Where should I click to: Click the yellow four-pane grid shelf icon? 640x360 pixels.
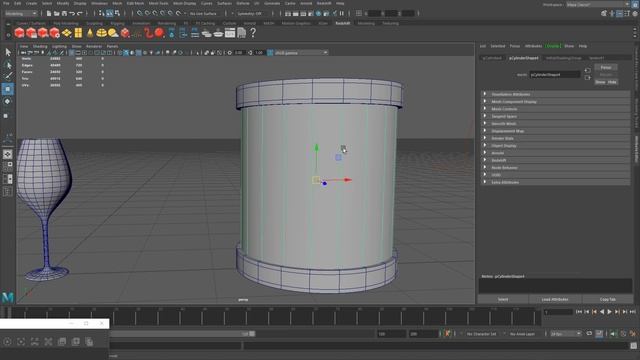click(78, 33)
